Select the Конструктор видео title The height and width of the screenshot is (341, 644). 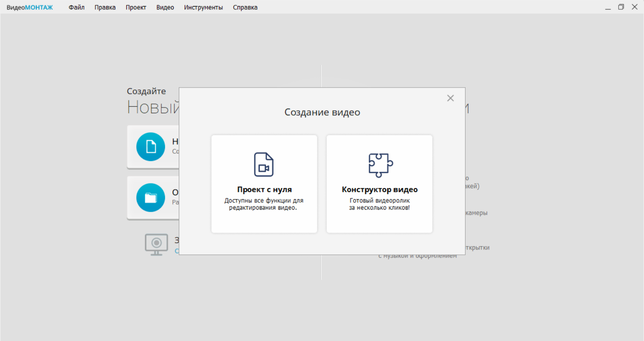[x=380, y=190]
